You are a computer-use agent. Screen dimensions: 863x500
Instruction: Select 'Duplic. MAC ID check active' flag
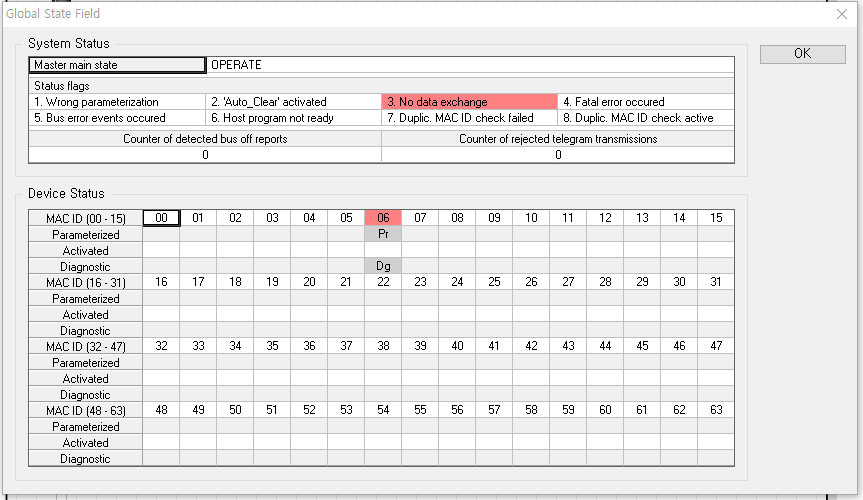tap(645, 118)
